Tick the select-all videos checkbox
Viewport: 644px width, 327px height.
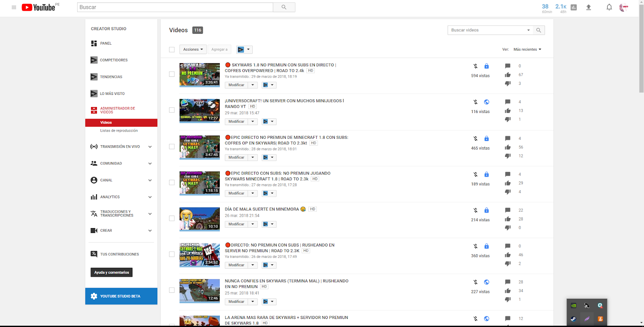[x=172, y=50]
